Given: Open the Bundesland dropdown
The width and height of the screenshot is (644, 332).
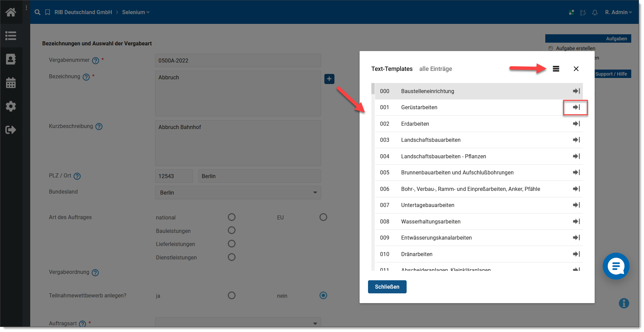Looking at the screenshot, I should (238, 193).
